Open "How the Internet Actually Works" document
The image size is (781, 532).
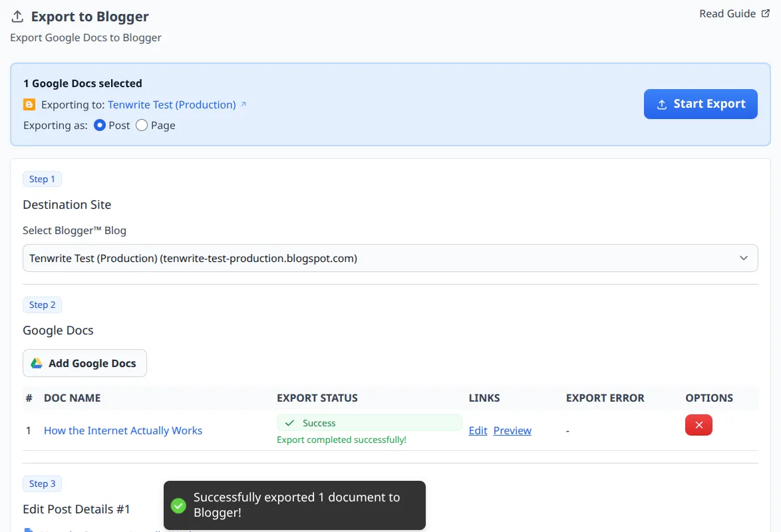click(x=122, y=430)
